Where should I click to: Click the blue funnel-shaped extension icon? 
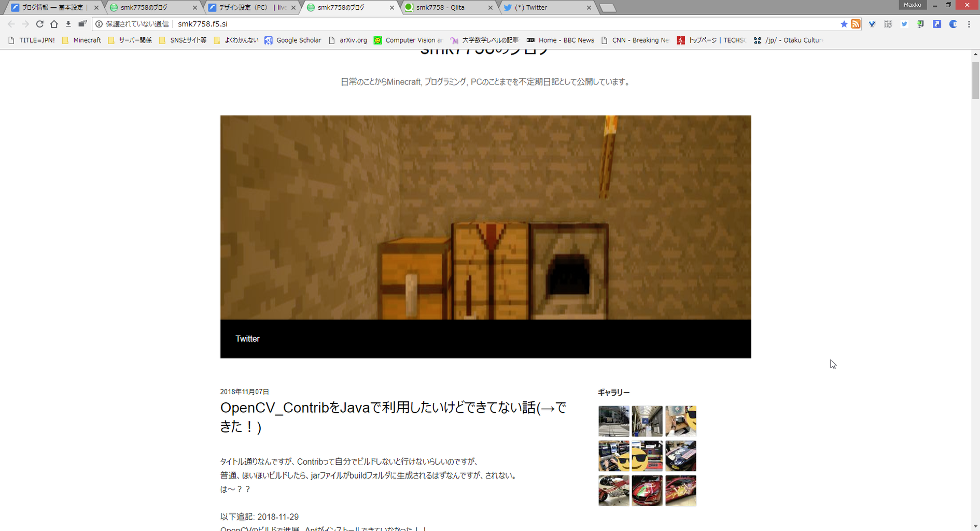[x=872, y=24]
